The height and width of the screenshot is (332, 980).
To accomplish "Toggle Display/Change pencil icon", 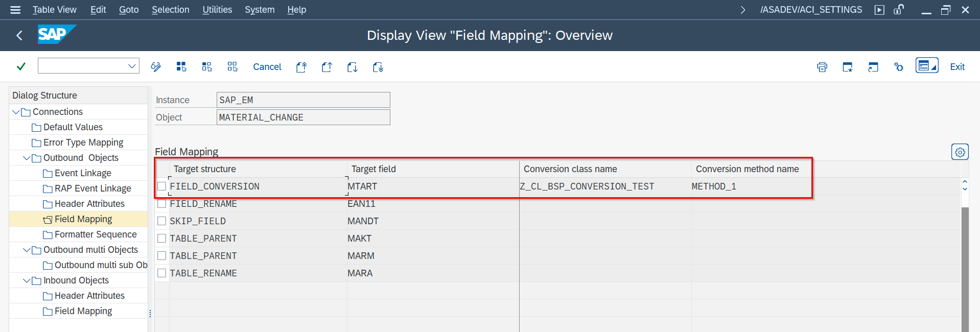I will tap(156, 67).
